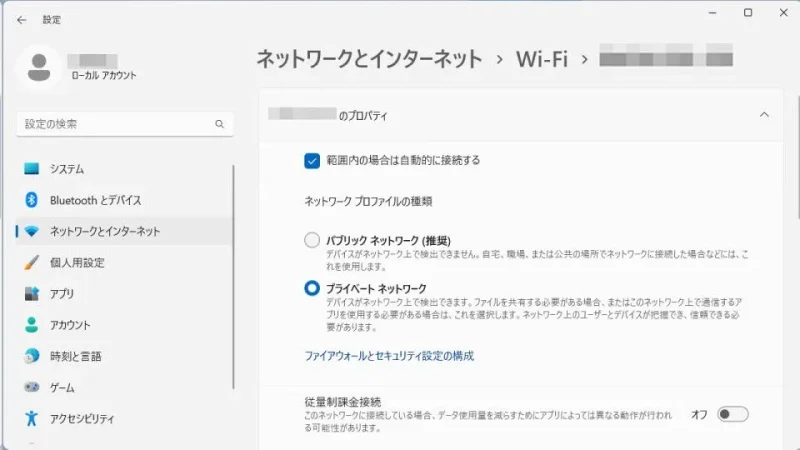Click the Wi-Fi network icon in the sidebar
The height and width of the screenshot is (450, 800).
tap(32, 232)
